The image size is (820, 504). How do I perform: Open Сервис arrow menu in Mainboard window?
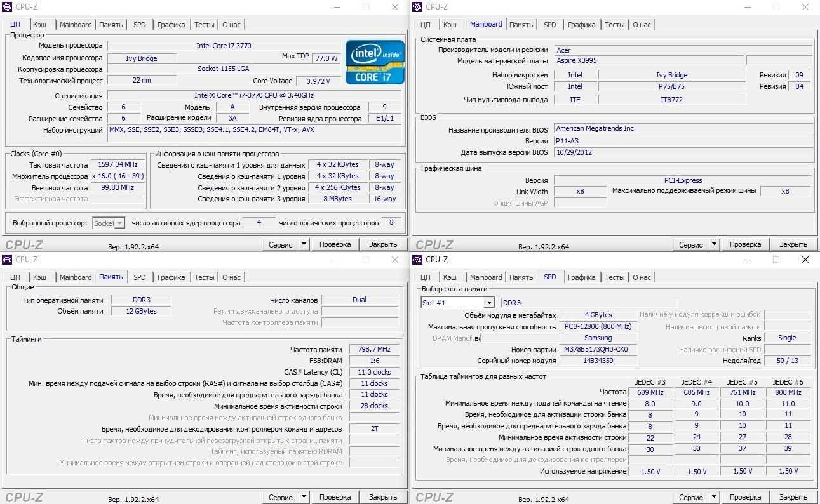coord(714,244)
